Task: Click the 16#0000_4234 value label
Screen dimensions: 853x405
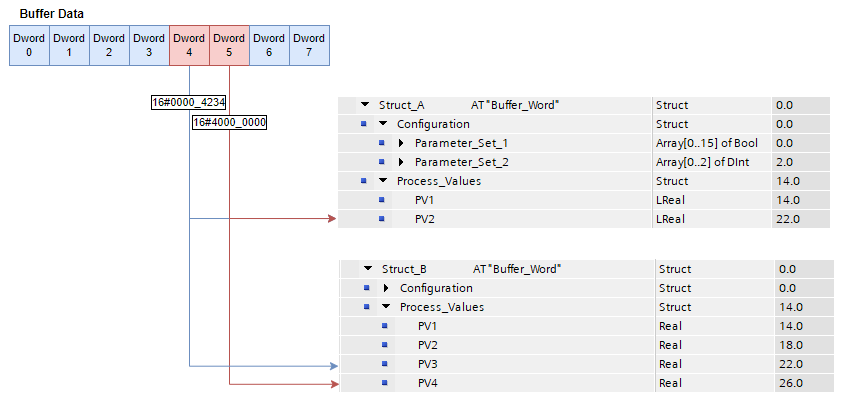Action: point(188,102)
